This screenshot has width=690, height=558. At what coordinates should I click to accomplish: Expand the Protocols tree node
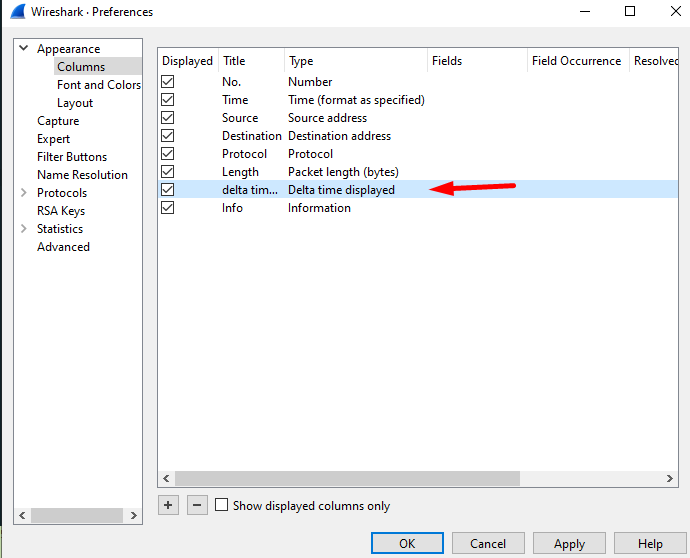[23, 193]
